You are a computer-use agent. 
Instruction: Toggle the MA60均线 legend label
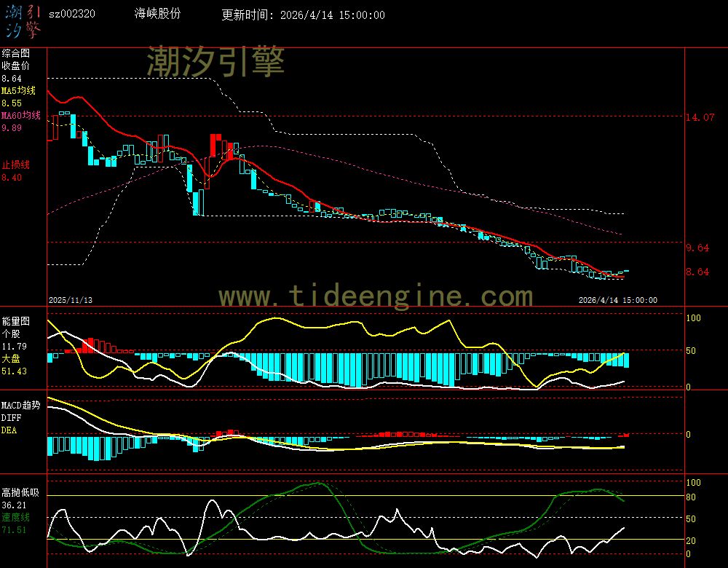point(20,116)
